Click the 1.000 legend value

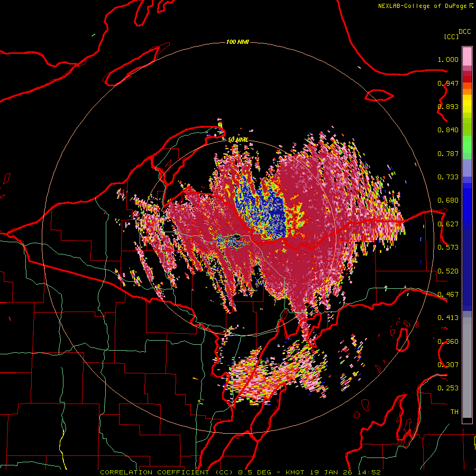pyautogui.click(x=448, y=59)
